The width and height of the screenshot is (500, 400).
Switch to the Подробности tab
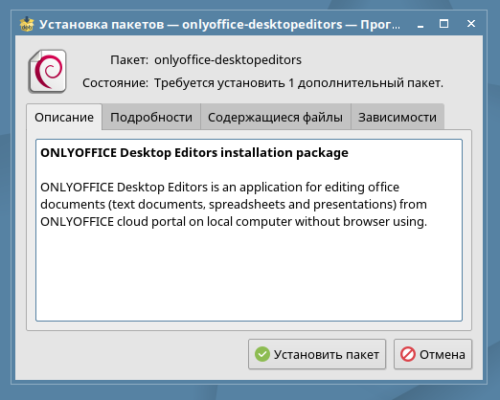[151, 117]
